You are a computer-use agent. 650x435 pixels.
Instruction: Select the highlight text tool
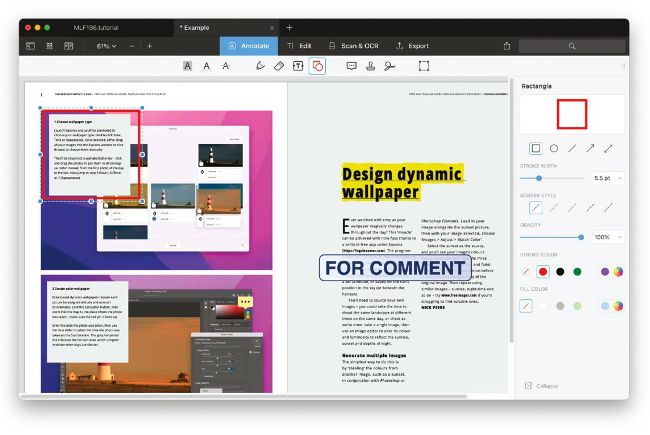point(187,66)
